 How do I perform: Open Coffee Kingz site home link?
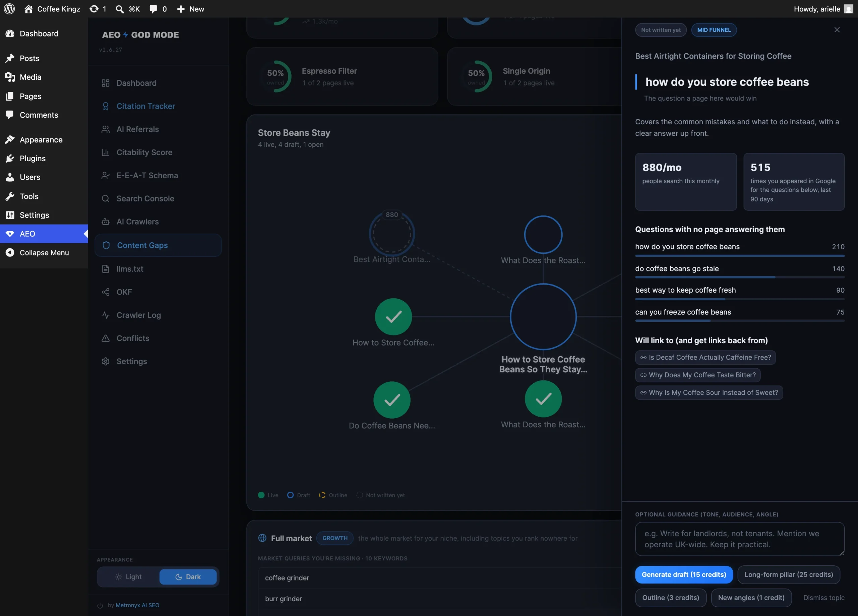click(52, 9)
